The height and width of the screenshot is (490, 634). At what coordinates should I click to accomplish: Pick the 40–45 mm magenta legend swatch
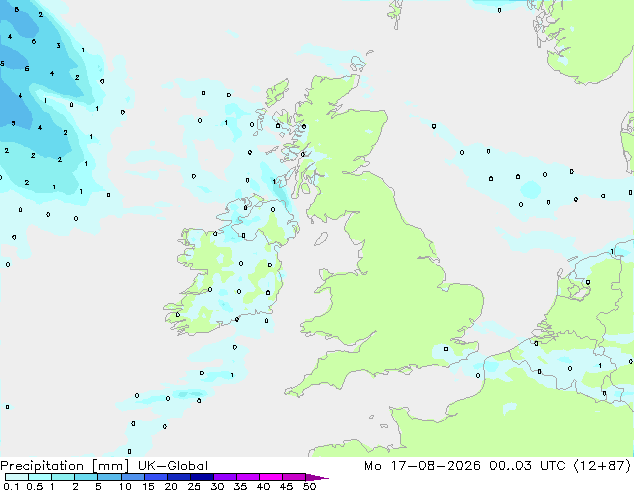coord(271,477)
